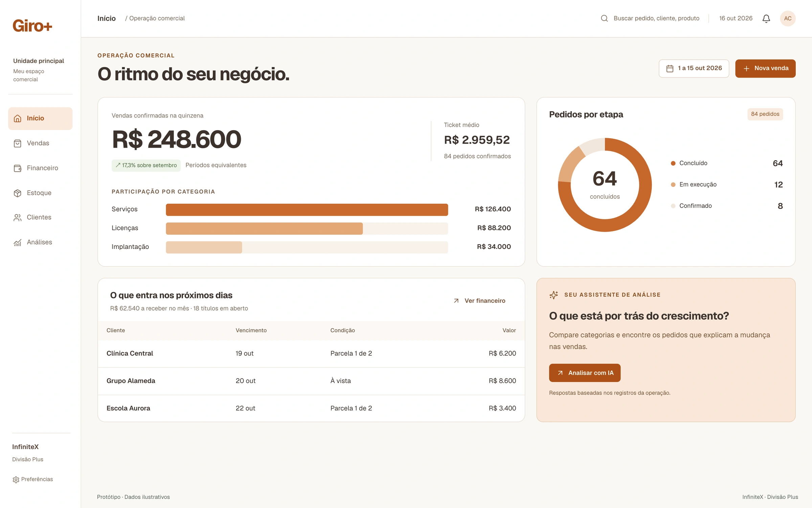Image resolution: width=812 pixels, height=508 pixels.
Task: Click the Operação comercial breadcrumb
Action: click(157, 18)
